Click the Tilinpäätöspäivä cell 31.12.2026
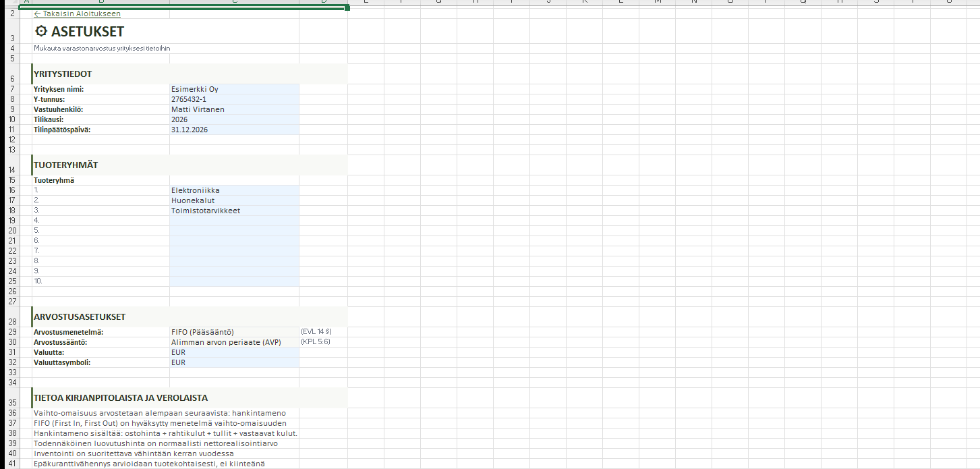Viewport: 980px width, 469px height. point(233,130)
